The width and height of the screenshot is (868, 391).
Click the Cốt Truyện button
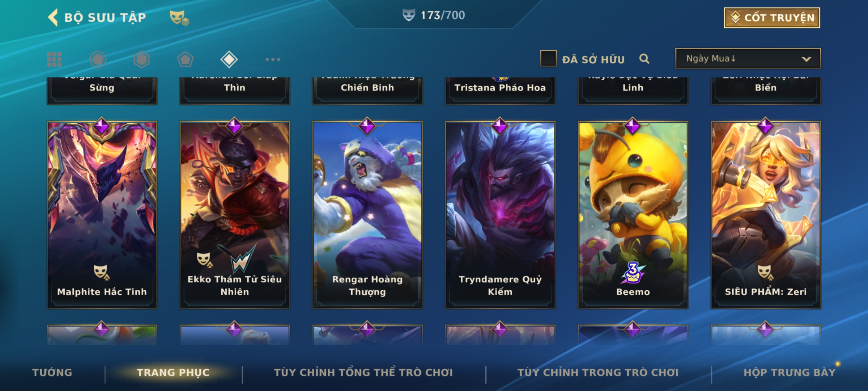772,18
